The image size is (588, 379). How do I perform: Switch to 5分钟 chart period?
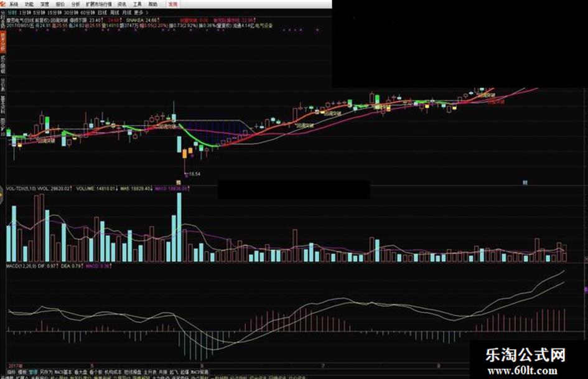pyautogui.click(x=39, y=13)
